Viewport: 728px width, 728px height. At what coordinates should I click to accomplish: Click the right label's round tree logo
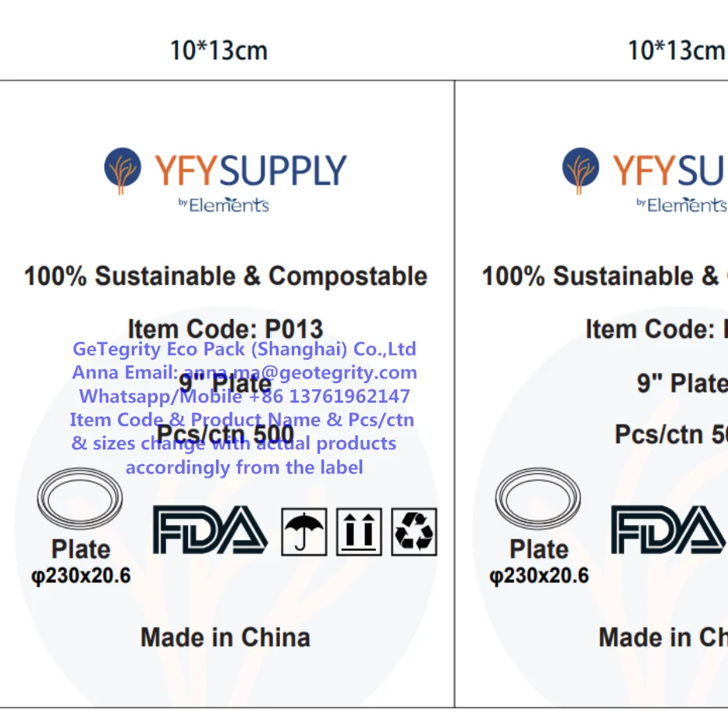[581, 170]
